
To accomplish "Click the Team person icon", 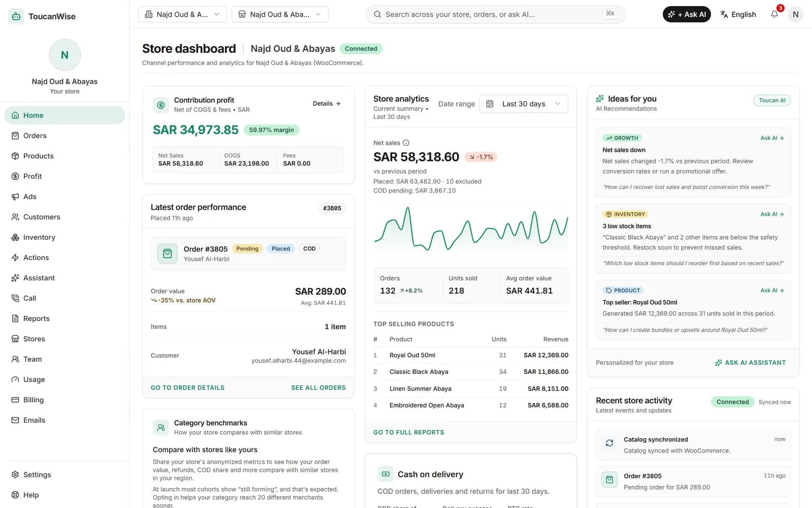I will (x=15, y=359).
